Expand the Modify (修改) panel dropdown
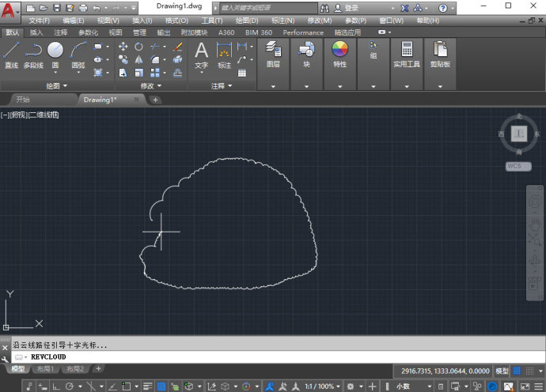 click(x=151, y=85)
